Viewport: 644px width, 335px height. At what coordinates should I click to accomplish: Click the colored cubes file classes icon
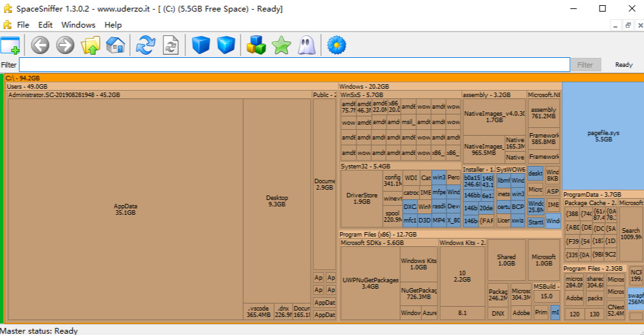click(x=256, y=45)
